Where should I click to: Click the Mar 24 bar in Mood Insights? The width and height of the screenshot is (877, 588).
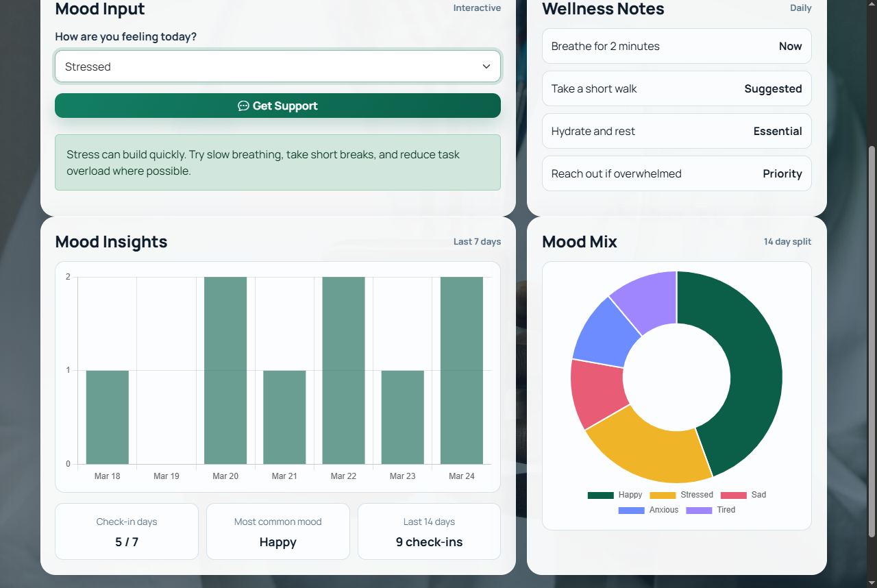(462, 371)
